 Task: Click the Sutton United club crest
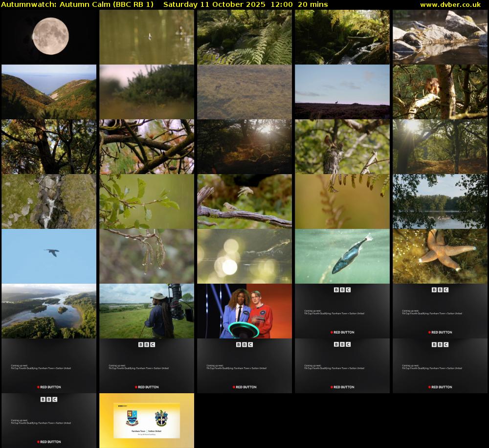click(x=161, y=419)
